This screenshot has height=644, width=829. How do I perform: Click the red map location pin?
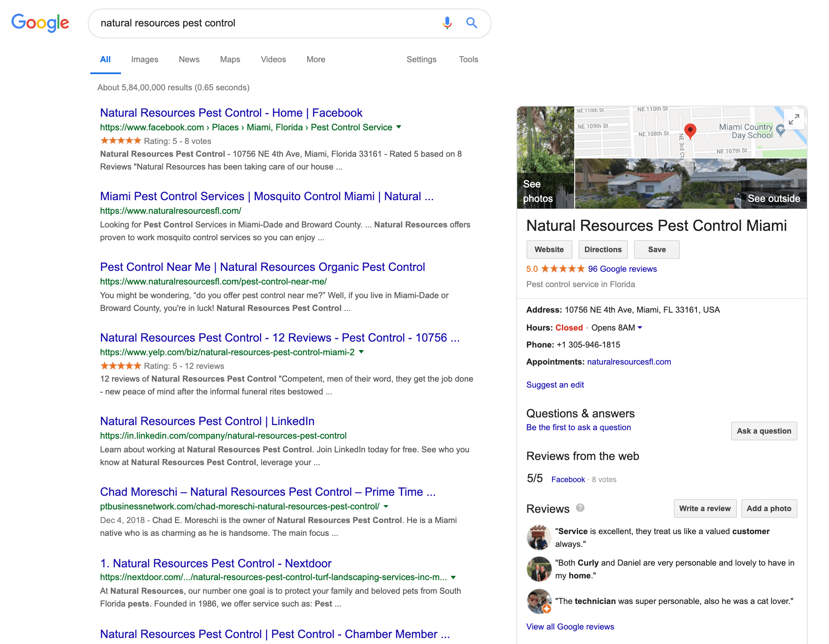[690, 131]
